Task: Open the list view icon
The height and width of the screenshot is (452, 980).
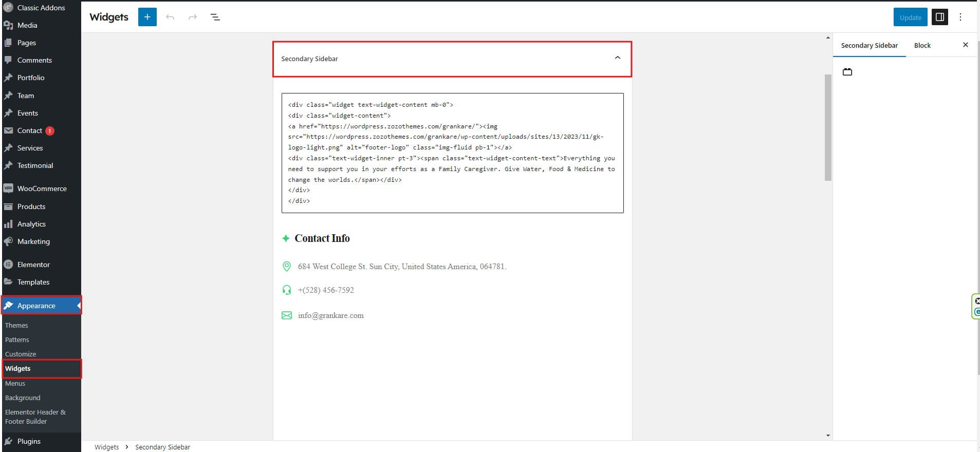Action: 215,17
